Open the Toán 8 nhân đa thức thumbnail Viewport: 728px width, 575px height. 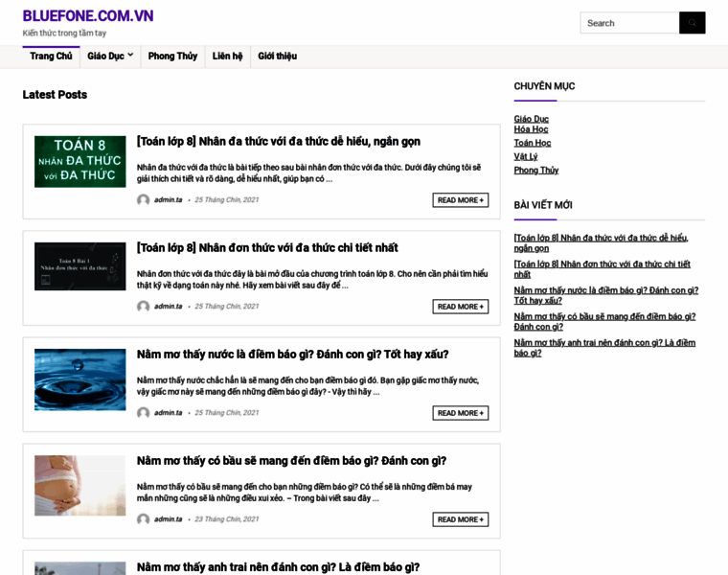point(80,162)
